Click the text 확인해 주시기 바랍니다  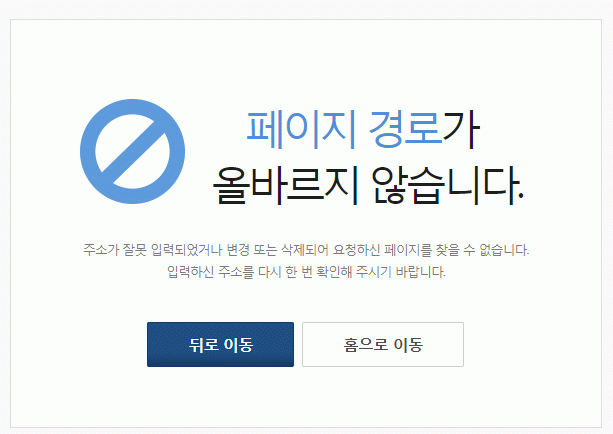pyautogui.click(x=381, y=272)
